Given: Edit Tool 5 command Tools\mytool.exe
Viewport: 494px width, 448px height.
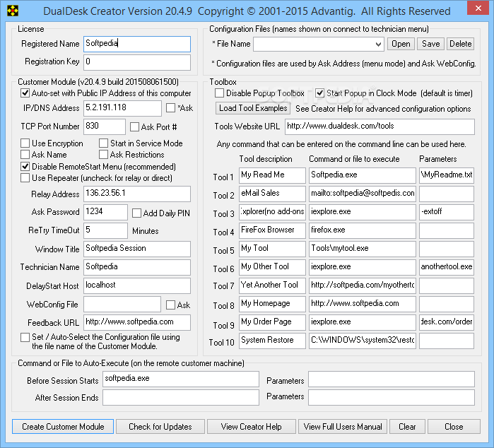Looking at the screenshot, I should point(363,249).
